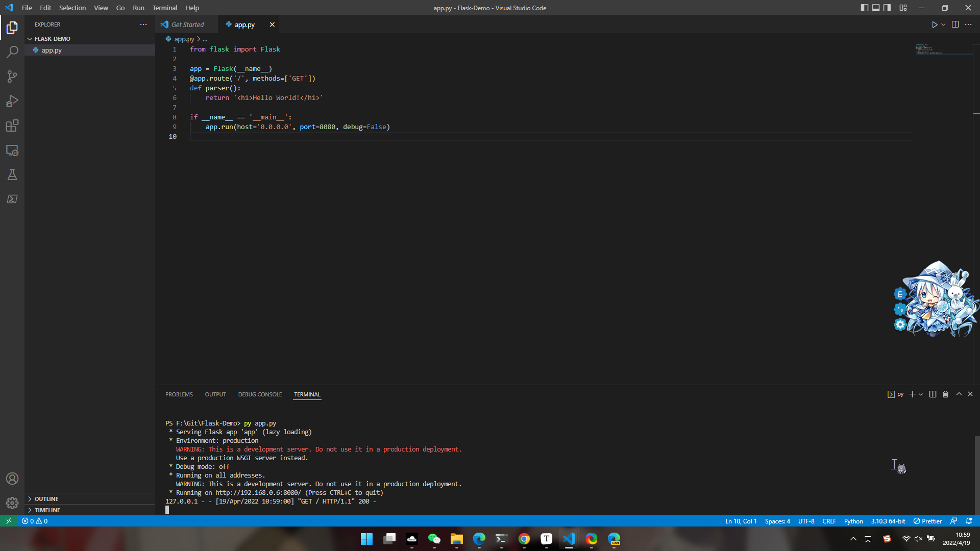Open Google Chrome from the taskbar

[524, 539]
